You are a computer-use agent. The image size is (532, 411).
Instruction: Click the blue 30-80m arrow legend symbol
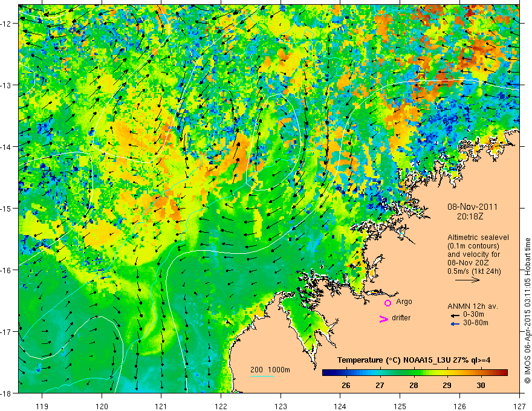click(455, 324)
